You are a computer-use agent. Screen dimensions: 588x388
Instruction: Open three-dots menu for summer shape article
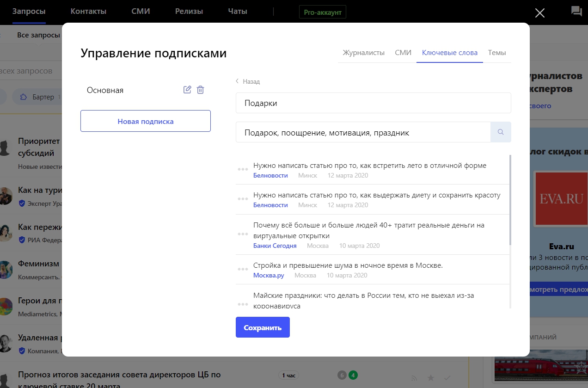point(243,169)
